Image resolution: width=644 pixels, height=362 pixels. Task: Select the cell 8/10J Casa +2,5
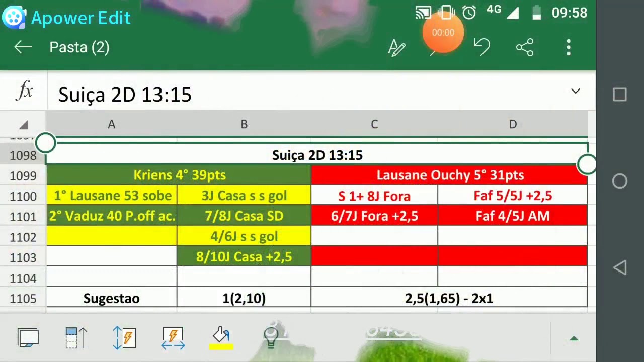click(x=244, y=257)
